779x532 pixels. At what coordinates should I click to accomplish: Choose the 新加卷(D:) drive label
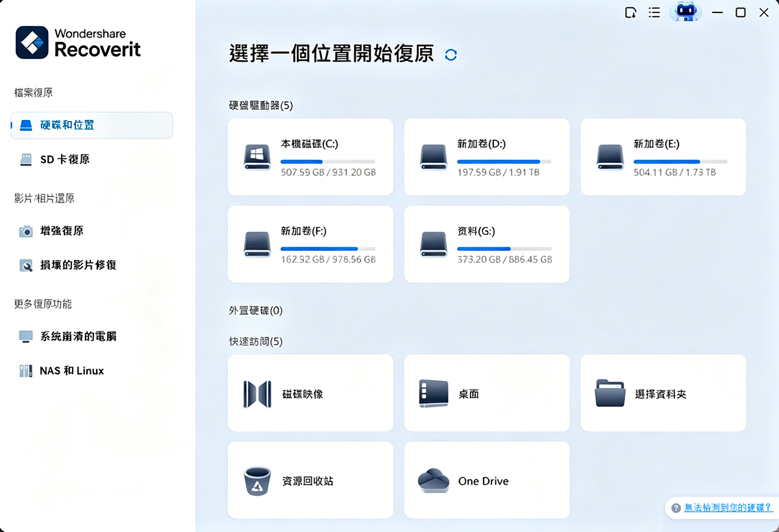tap(481, 144)
